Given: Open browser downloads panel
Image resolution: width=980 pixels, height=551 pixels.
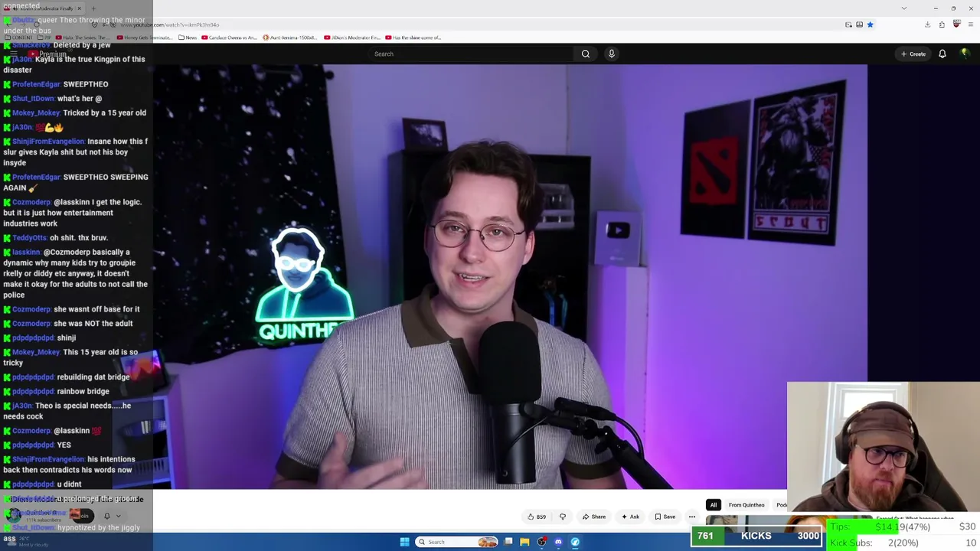Looking at the screenshot, I should [x=927, y=24].
